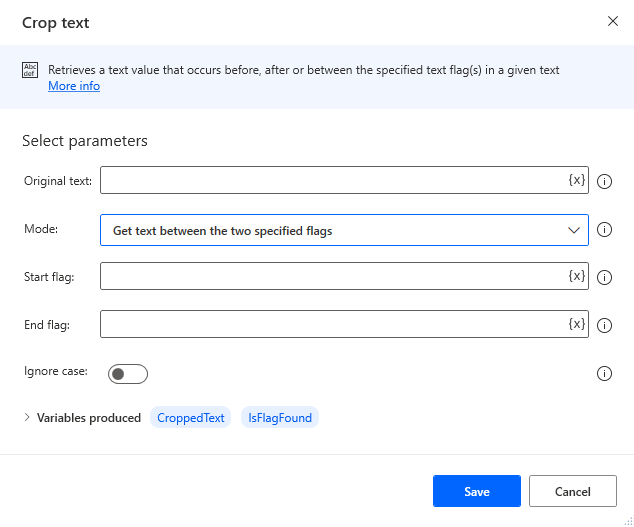Click the Save button
Screen dimensions: 634x527
[477, 491]
